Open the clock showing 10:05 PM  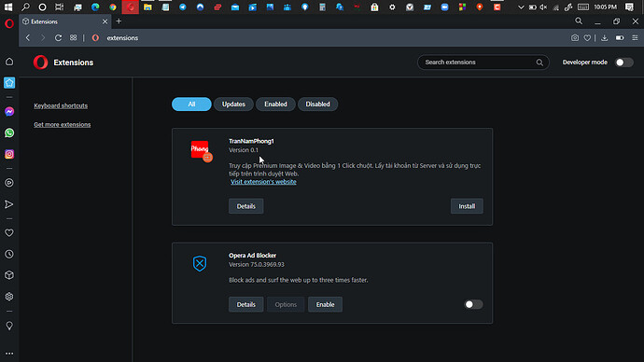click(605, 7)
